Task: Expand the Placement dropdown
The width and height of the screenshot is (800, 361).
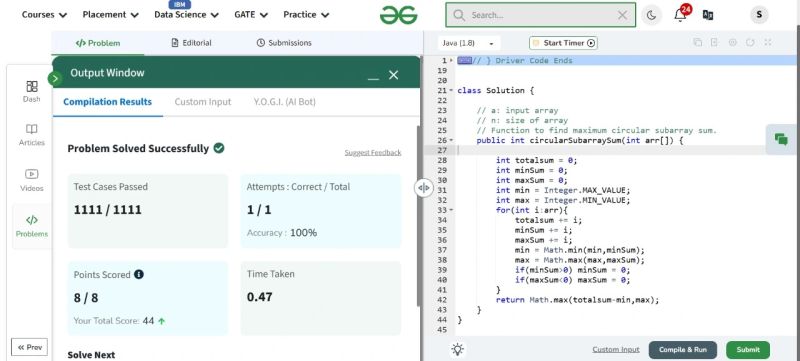Action: (x=111, y=15)
